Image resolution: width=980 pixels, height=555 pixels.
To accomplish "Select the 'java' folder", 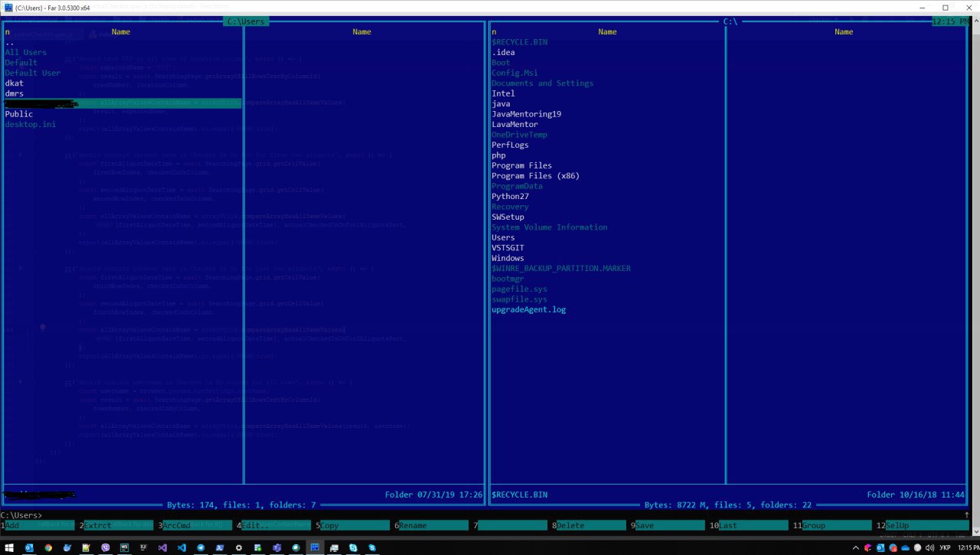I will (501, 103).
